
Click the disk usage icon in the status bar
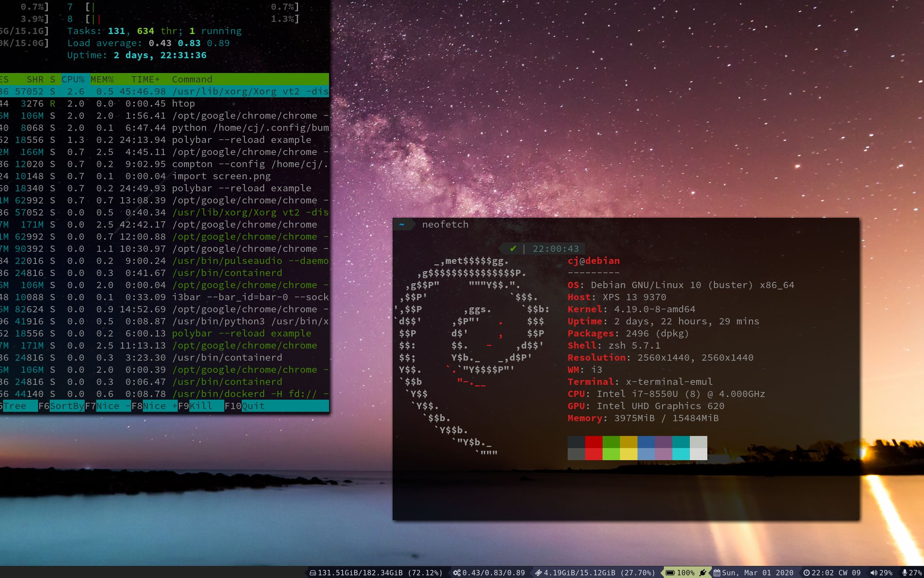(314, 573)
